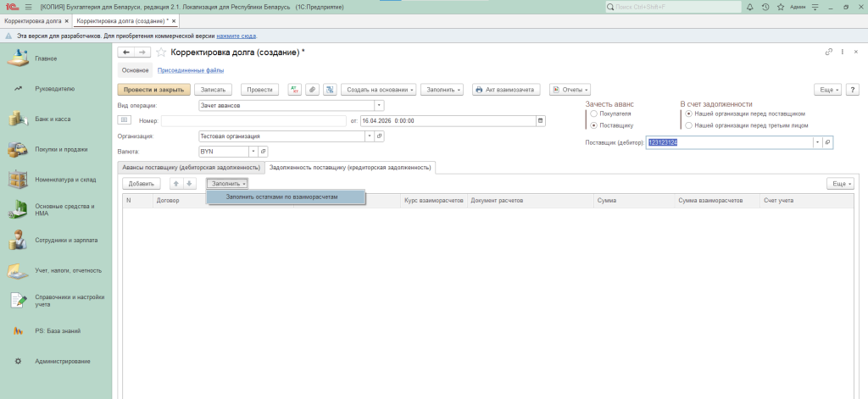Image resolution: width=868 pixels, height=399 pixels.
Task: Choose Нашей организации перед третьим лицом
Action: 688,125
